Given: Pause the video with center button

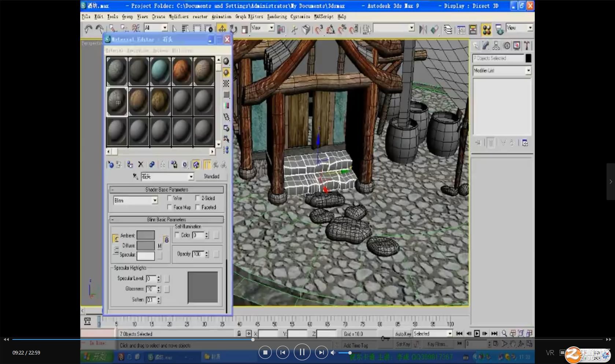Looking at the screenshot, I should coord(302,352).
